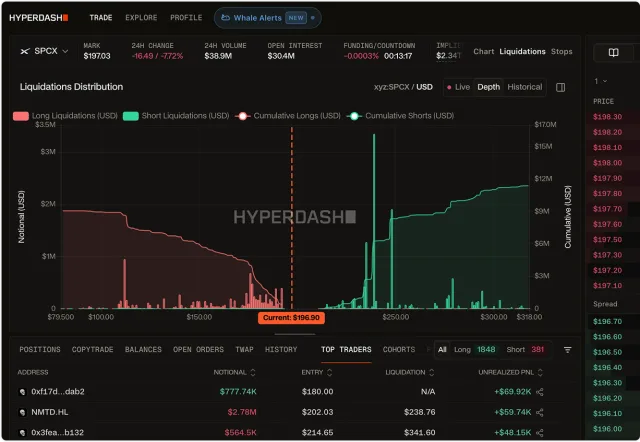Click the $2.78M notional value
The width and height of the screenshot is (640, 442).
(x=242, y=412)
